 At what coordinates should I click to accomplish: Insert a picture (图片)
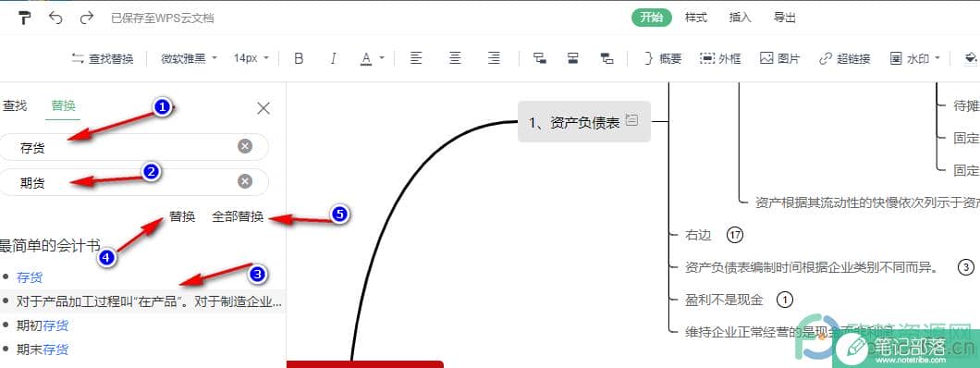pos(779,59)
